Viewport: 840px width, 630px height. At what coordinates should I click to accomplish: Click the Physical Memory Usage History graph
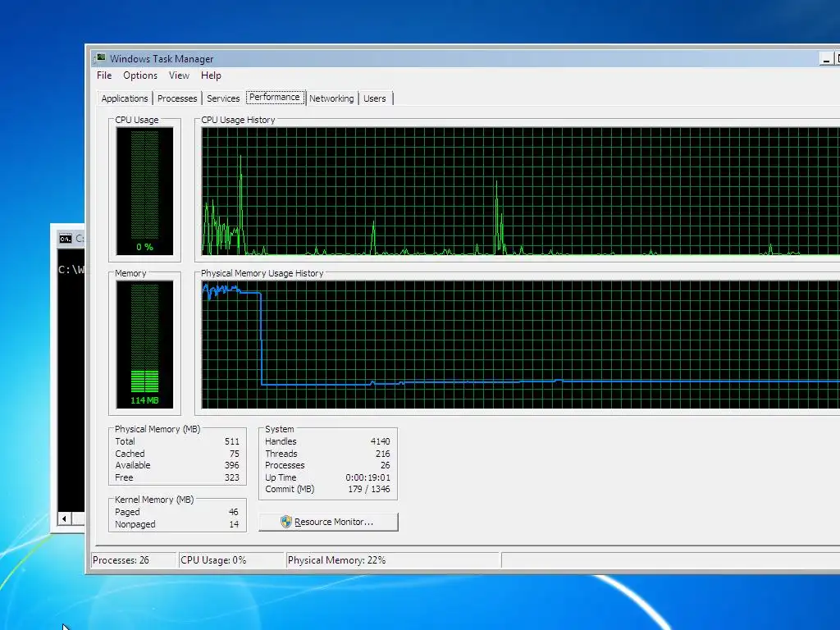(520, 344)
